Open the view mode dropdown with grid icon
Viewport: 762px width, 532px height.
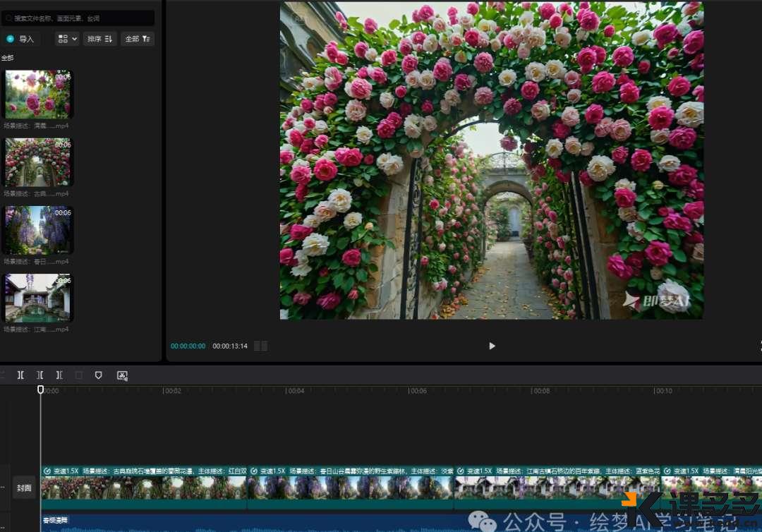67,39
